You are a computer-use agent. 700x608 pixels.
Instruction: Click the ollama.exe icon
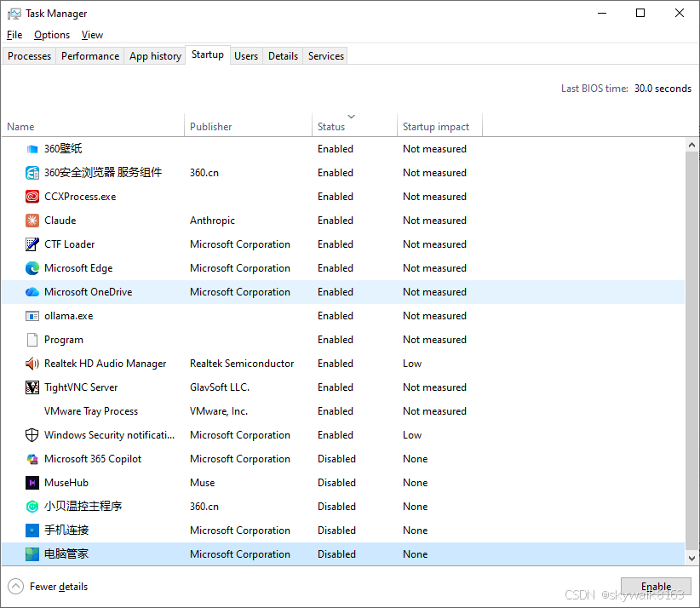coord(32,316)
